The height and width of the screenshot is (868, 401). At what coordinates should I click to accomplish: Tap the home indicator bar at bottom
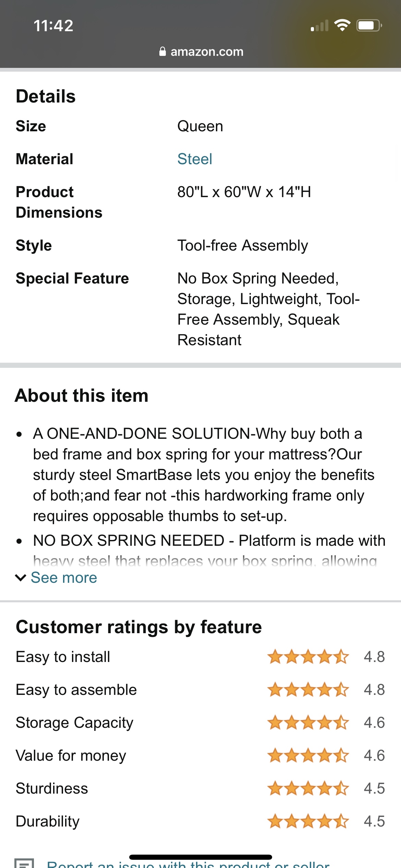coord(200,857)
